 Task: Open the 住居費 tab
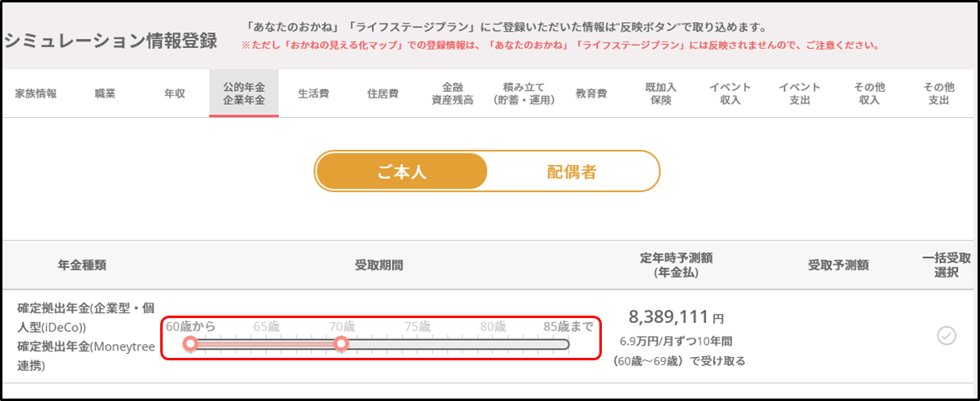coord(383,94)
